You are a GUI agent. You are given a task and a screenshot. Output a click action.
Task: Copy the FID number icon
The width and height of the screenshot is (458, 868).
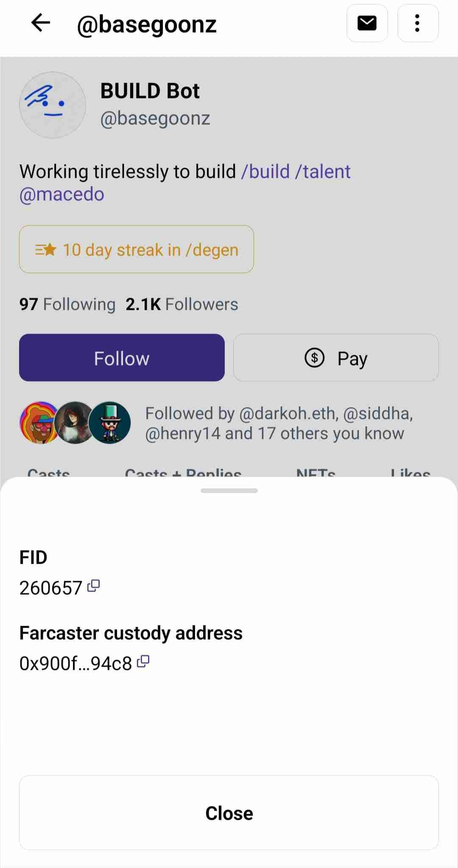coord(93,586)
